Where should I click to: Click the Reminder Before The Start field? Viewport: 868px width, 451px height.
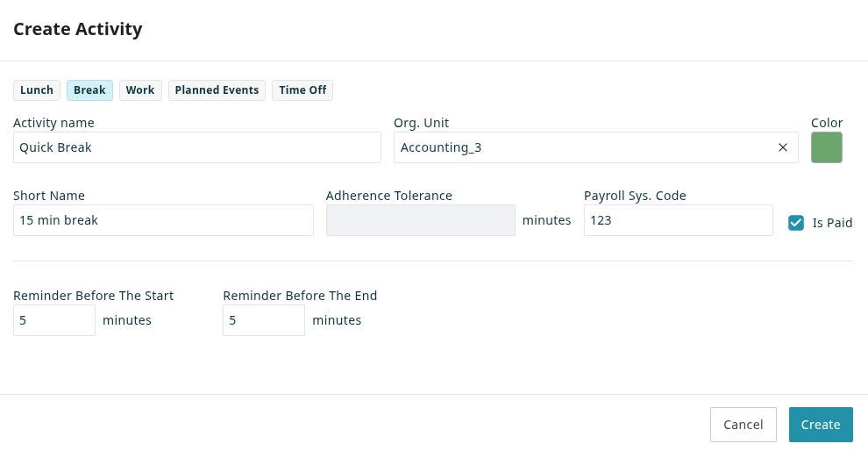coord(53,320)
